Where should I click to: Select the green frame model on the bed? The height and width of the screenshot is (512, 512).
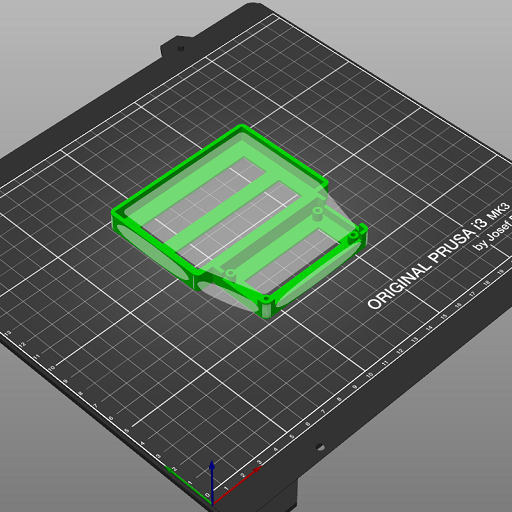(x=239, y=221)
